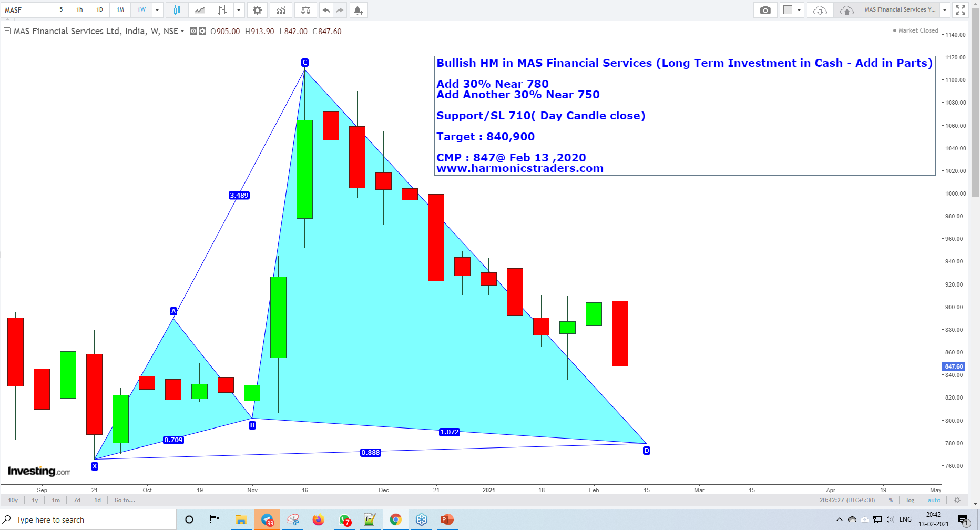Screen dimensions: 980x530
Task: Set date range to 1m
Action: (56, 500)
